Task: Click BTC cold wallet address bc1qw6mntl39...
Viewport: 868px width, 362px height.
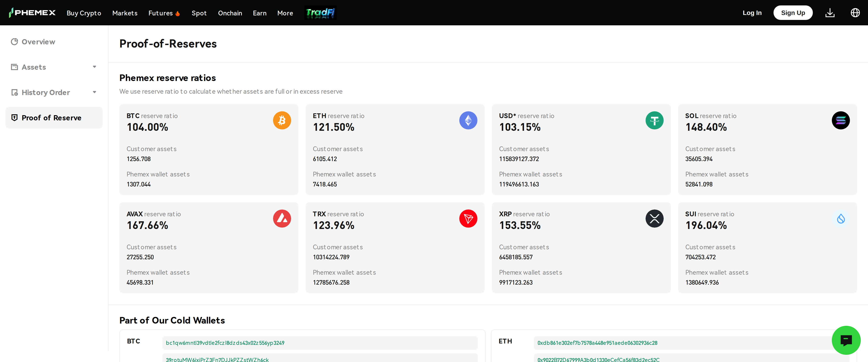Action: [320, 343]
